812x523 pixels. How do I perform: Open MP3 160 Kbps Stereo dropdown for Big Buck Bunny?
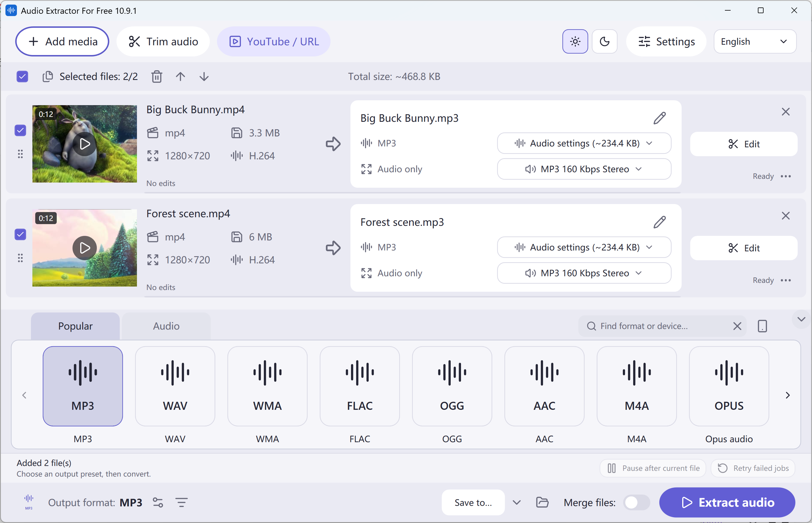tap(584, 169)
